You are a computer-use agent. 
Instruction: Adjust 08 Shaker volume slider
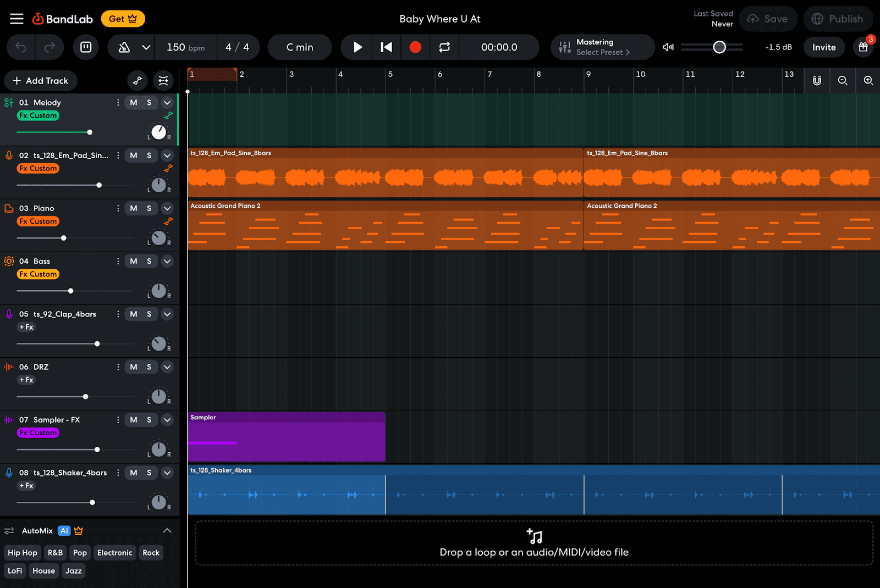pyautogui.click(x=92, y=502)
